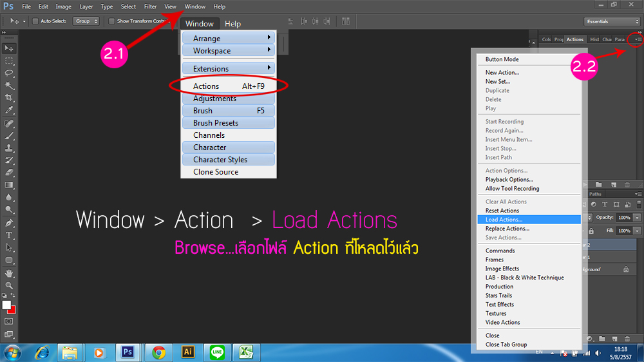The image size is (644, 362).
Task: Open the Paths panel options menu
Action: coord(638,194)
